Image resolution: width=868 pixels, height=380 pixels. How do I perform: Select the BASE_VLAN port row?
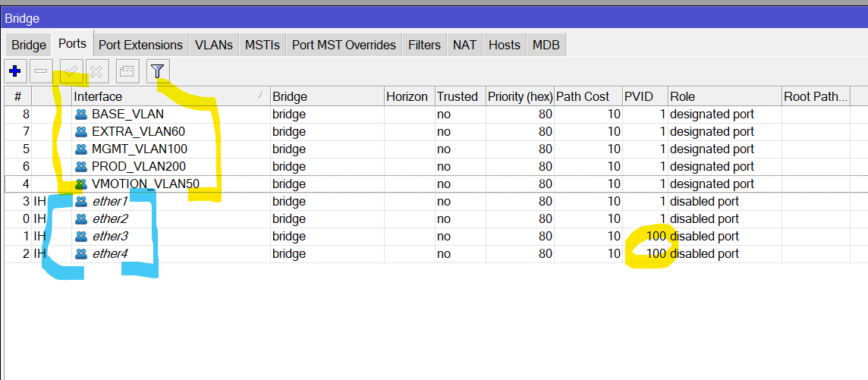436,115
